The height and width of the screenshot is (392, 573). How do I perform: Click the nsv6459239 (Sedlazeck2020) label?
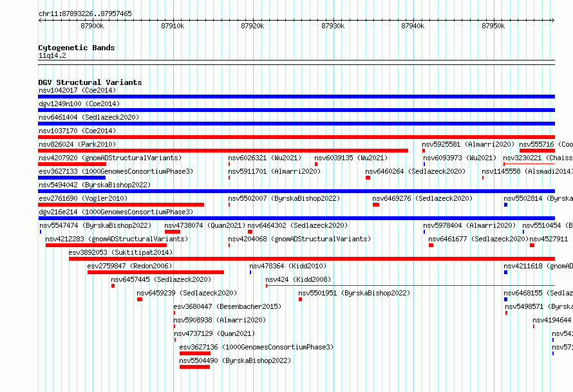point(187,293)
